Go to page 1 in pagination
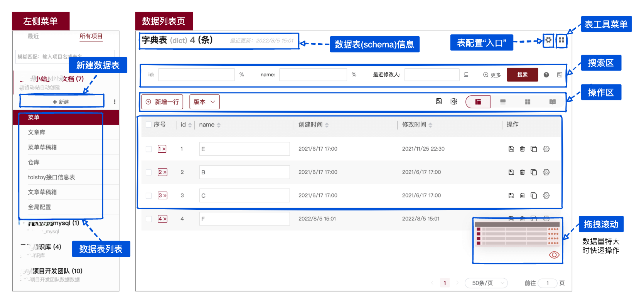 click(x=445, y=283)
